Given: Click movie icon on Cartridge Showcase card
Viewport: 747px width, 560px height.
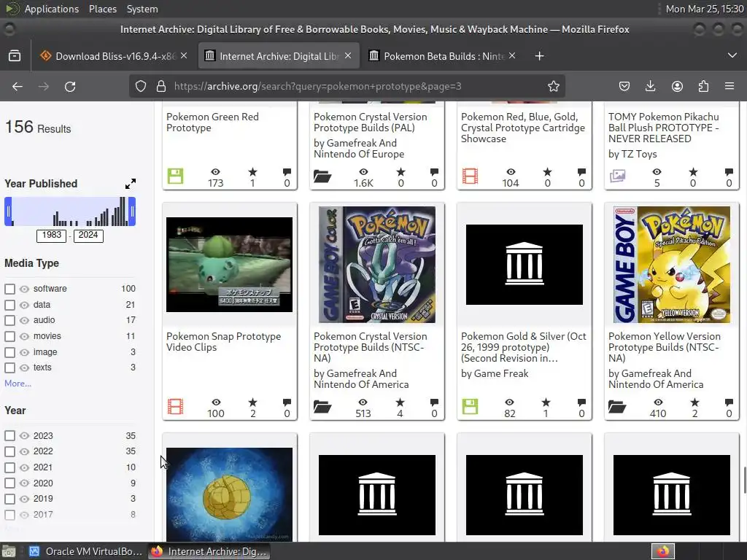Looking at the screenshot, I should [x=470, y=176].
